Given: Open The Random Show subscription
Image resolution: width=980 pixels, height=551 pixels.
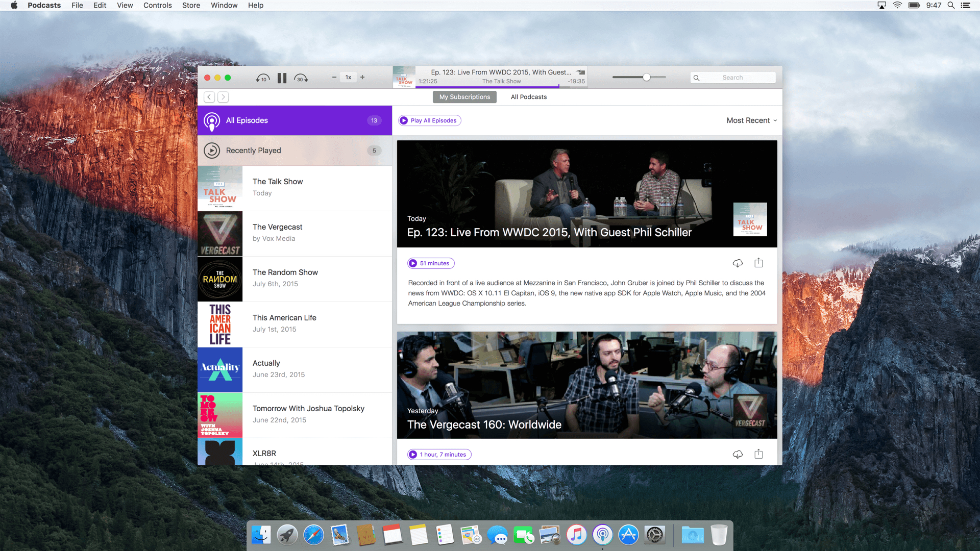Looking at the screenshot, I should tap(295, 279).
